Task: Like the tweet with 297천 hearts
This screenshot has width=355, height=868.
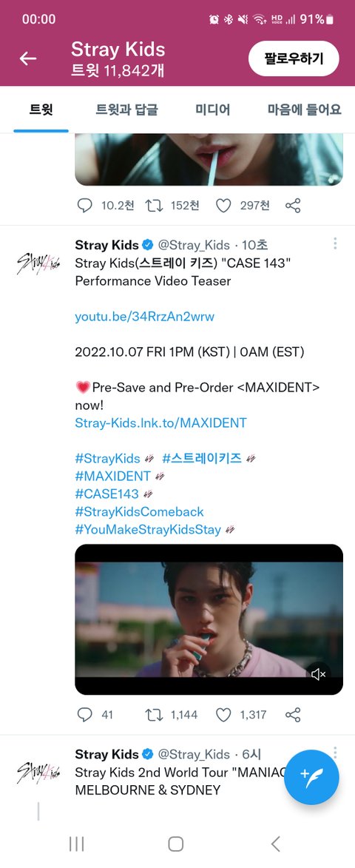Action: (x=223, y=206)
